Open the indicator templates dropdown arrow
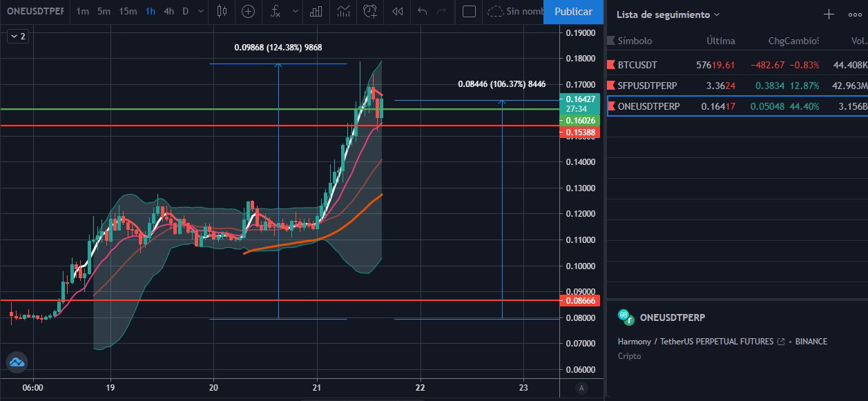The width and height of the screenshot is (868, 401). point(296,11)
